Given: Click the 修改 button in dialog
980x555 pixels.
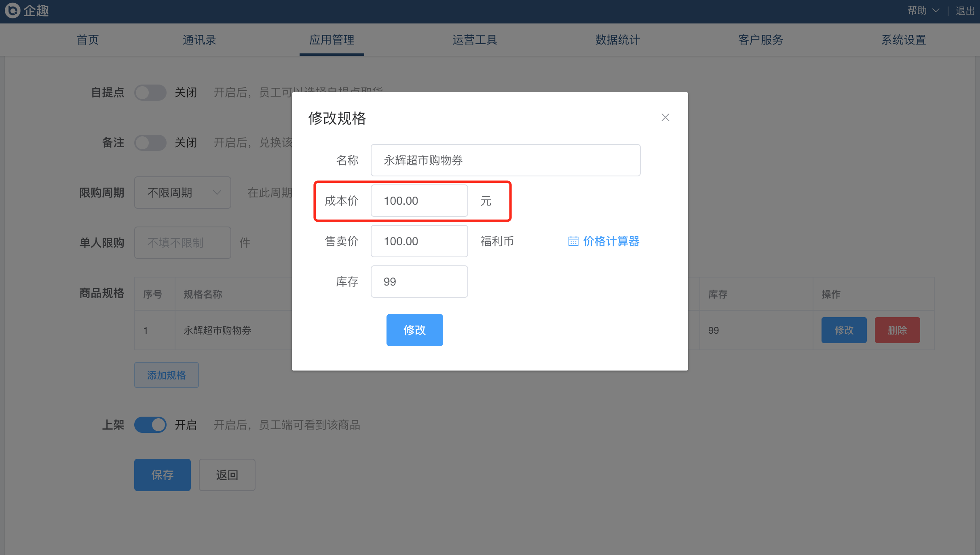Looking at the screenshot, I should click(414, 330).
